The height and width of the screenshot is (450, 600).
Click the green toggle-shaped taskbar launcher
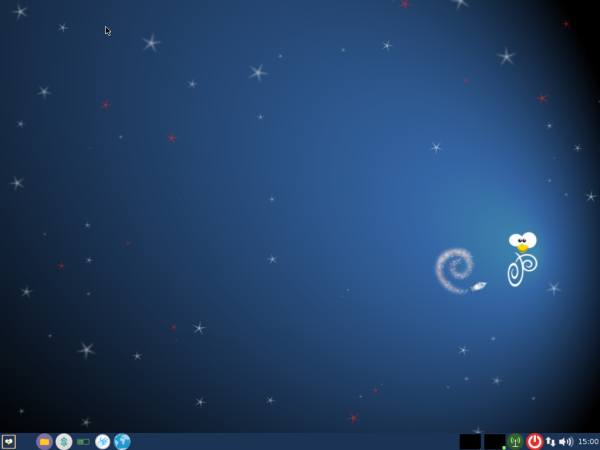click(83, 442)
